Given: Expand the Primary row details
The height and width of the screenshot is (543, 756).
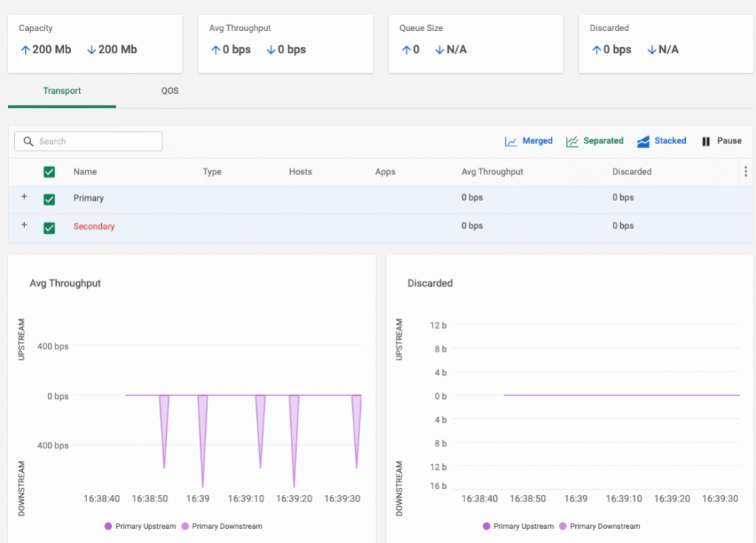Looking at the screenshot, I should coord(23,198).
